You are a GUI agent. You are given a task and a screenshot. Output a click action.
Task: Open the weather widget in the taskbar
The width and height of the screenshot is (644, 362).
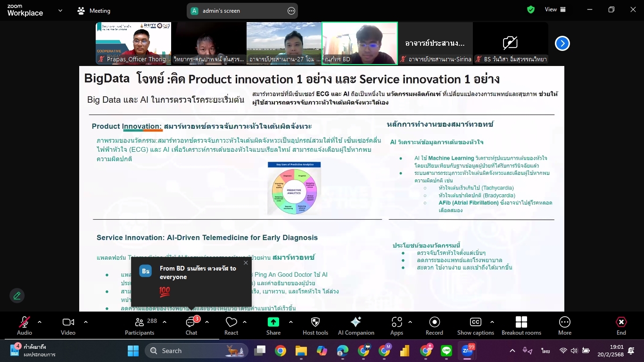tap(33, 351)
